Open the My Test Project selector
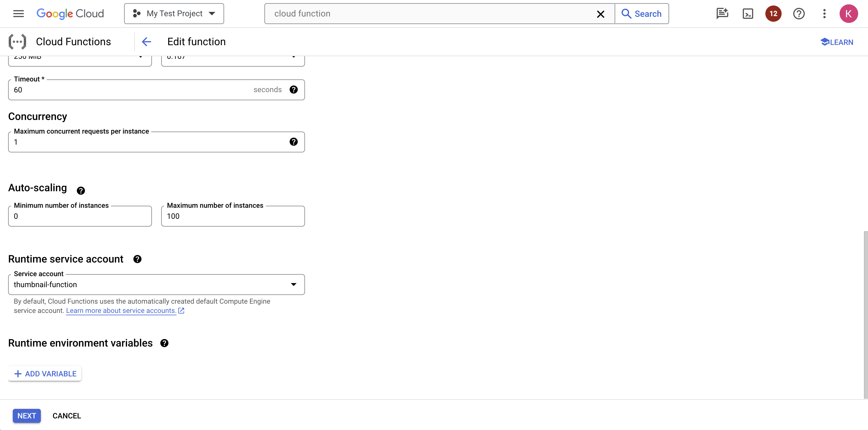This screenshot has width=868, height=430. click(174, 13)
